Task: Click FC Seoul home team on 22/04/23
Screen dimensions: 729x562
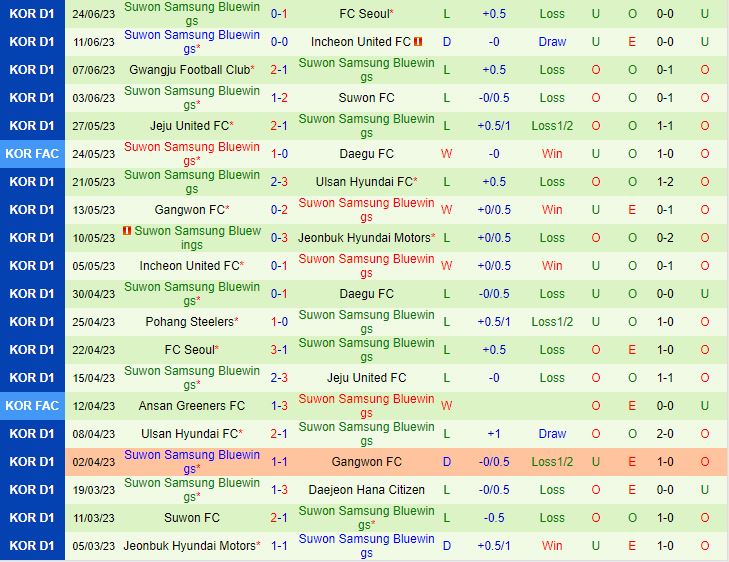Action: (190, 350)
